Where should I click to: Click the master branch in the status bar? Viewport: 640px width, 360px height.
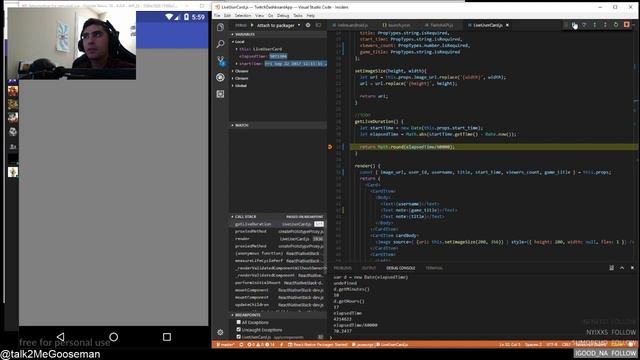225,344
